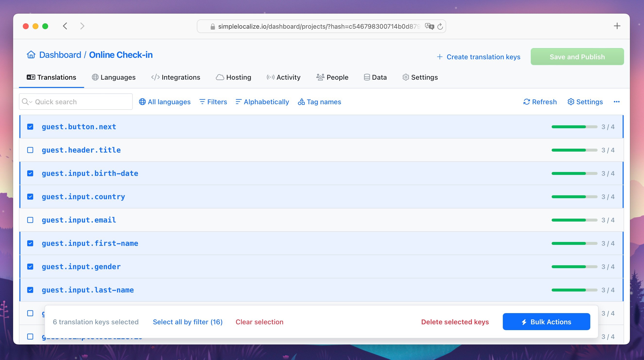Uncheck the guest.button.next checkbox
Image resolution: width=644 pixels, height=360 pixels.
pos(30,127)
